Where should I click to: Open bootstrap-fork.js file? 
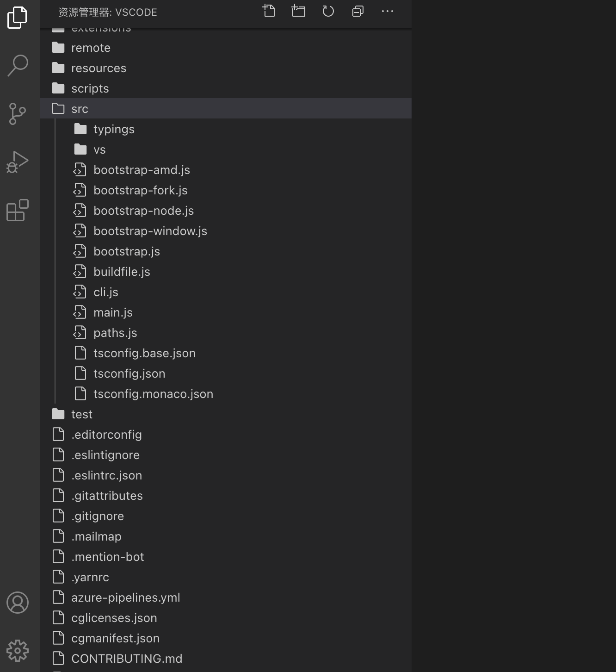tap(226, 190)
